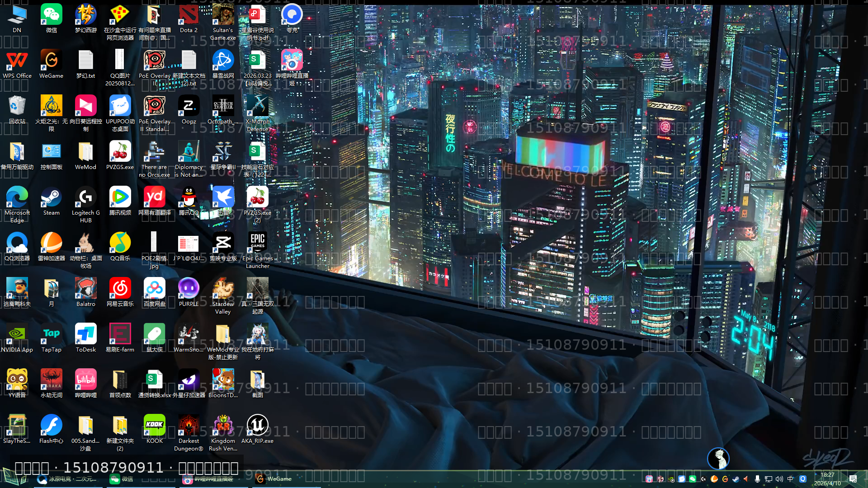The image size is (868, 488).
Task: Open the Balatro game icon
Action: click(85, 289)
